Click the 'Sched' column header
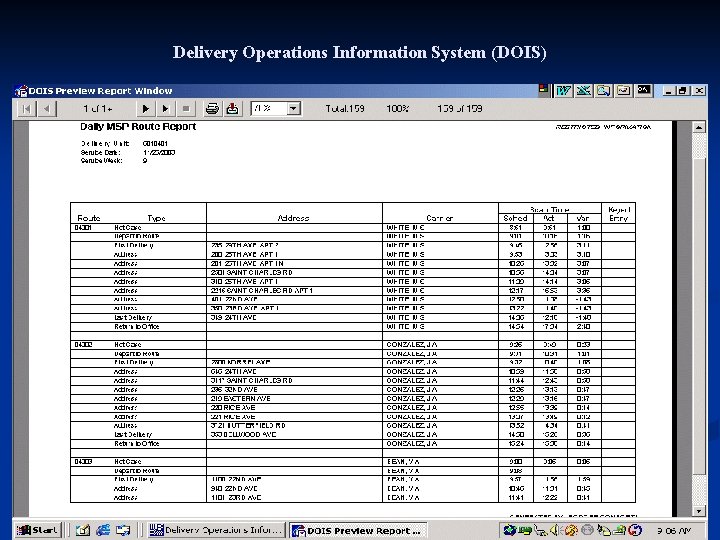 [515, 218]
